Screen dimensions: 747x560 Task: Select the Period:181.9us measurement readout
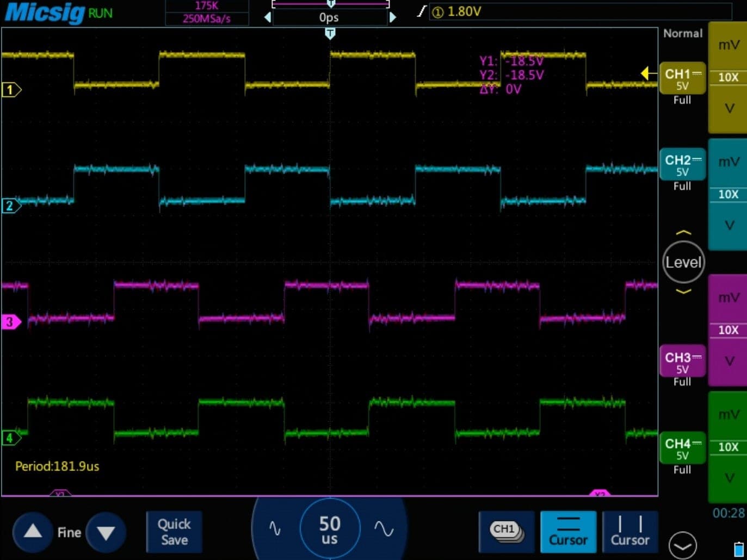pyautogui.click(x=57, y=466)
